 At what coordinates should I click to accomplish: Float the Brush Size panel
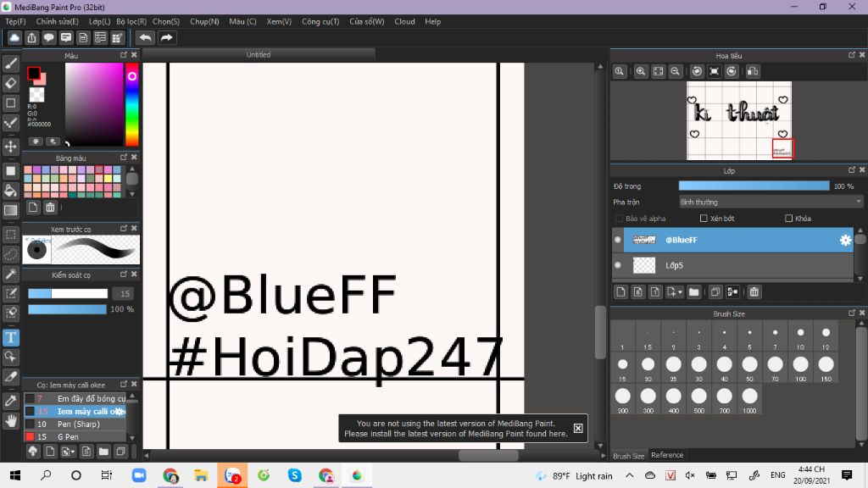point(852,313)
